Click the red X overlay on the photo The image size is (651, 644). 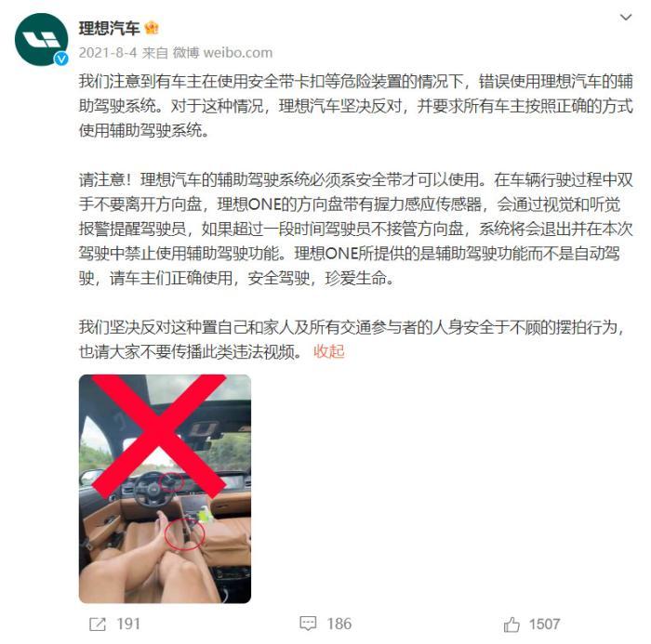[159, 436]
